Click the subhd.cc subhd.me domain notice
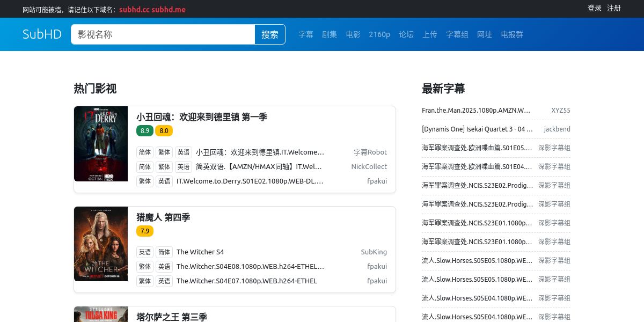 (x=152, y=10)
